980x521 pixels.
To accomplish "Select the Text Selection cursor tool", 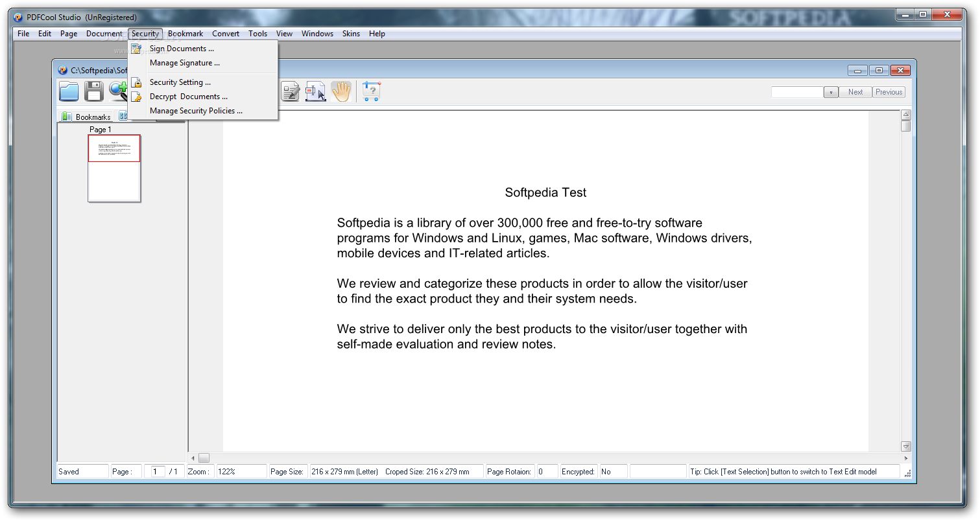I will pyautogui.click(x=316, y=91).
